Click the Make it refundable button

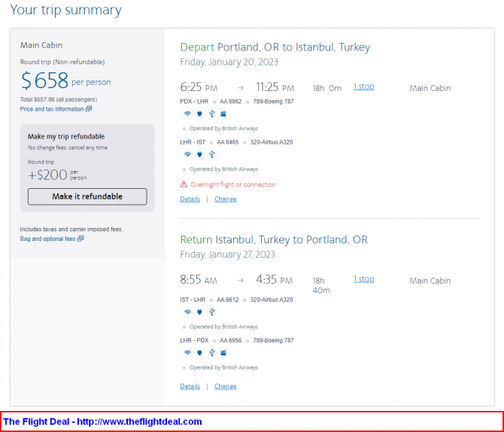point(87,196)
